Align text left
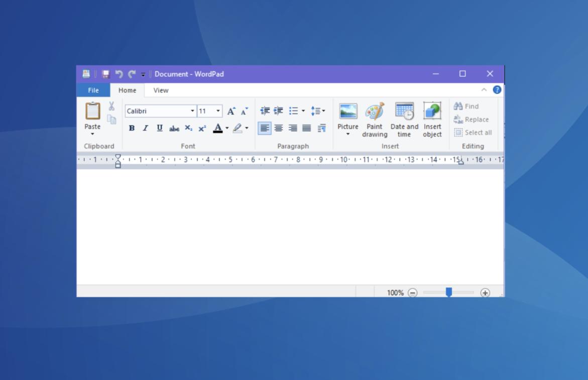This screenshot has height=380, width=588. (x=265, y=129)
